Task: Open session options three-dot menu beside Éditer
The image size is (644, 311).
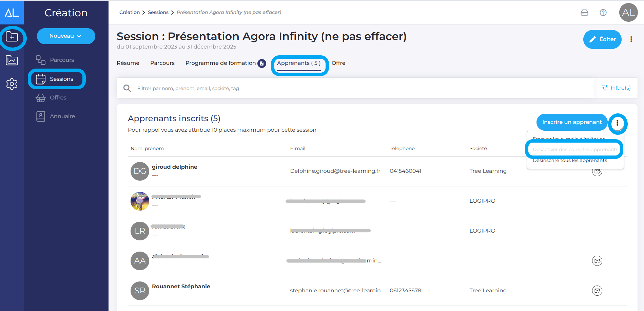Action: (x=631, y=39)
